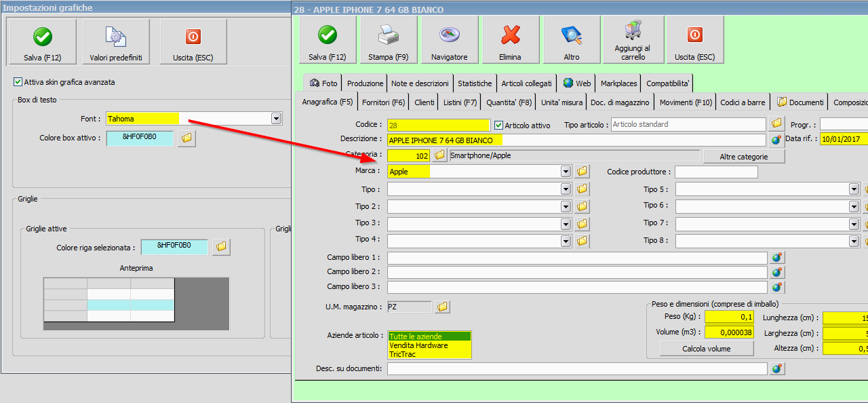Open the Statistiche tab
This screenshot has height=403, width=868.
click(475, 83)
